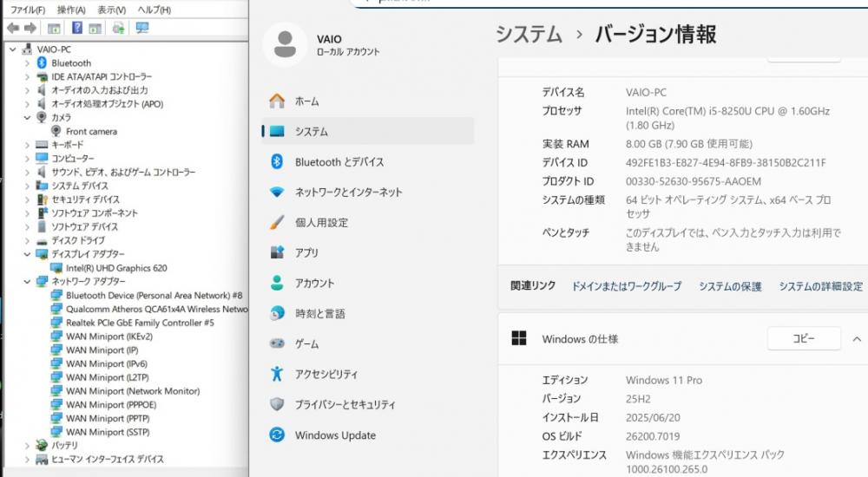Click the ヒューマン インターフェイス デバイス icon
This screenshot has height=477, width=868.
pyautogui.click(x=42, y=459)
